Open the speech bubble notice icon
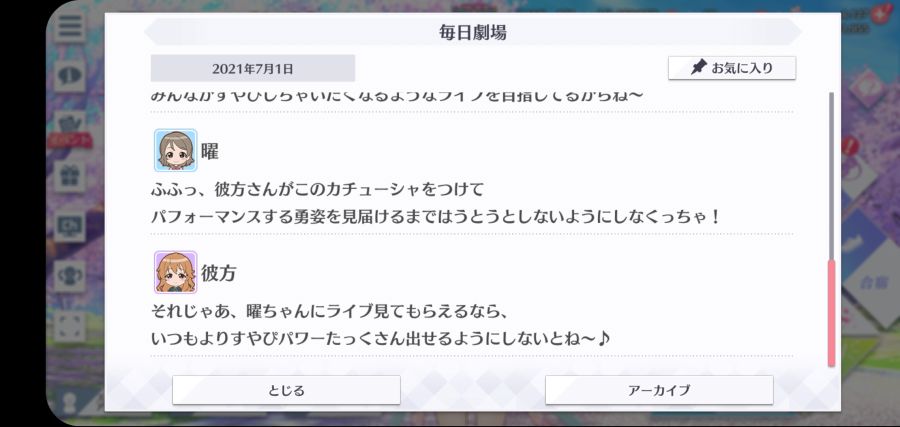This screenshot has height=427, width=900. click(x=70, y=76)
